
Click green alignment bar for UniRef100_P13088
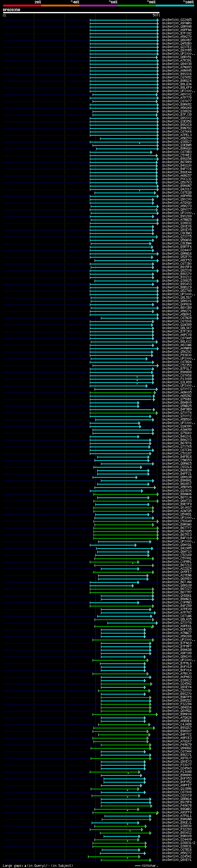coord(115,772)
